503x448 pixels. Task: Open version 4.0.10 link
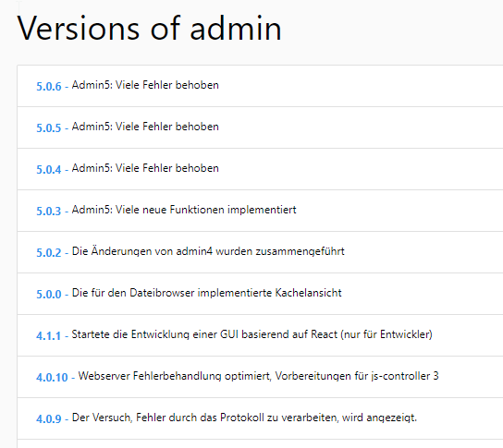pyautogui.click(x=52, y=377)
